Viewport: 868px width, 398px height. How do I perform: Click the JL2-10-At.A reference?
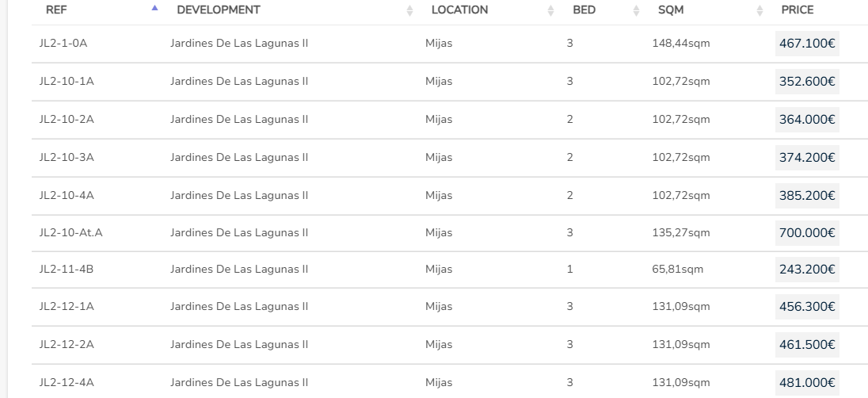(70, 233)
